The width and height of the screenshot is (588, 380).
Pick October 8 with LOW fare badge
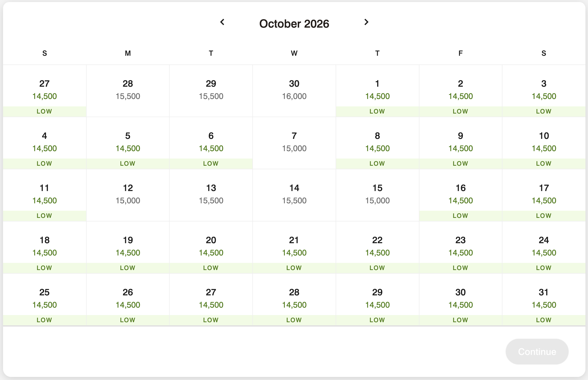(377, 142)
